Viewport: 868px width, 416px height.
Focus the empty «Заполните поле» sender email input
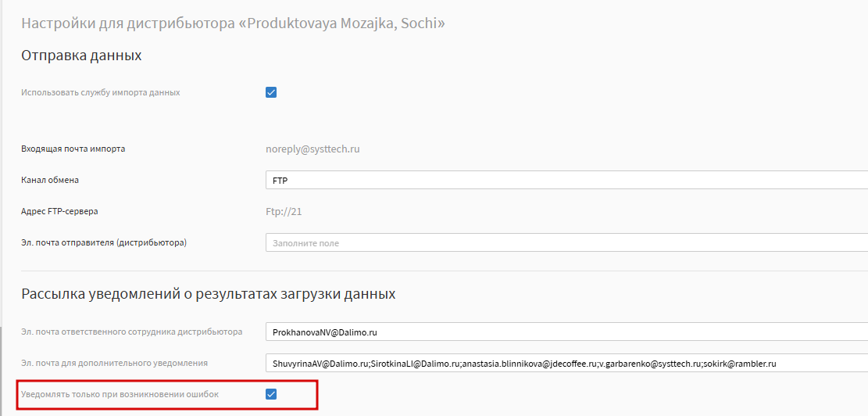(x=567, y=243)
